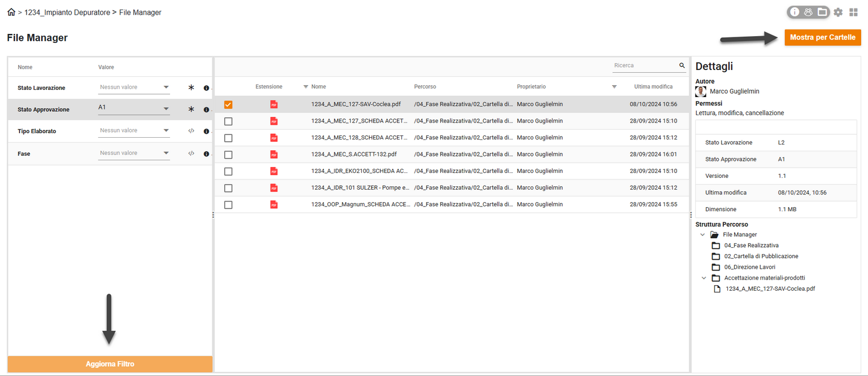Check the 1234_A_IDR_101 SULZER row checkbox
The height and width of the screenshot is (376, 868).
228,187
